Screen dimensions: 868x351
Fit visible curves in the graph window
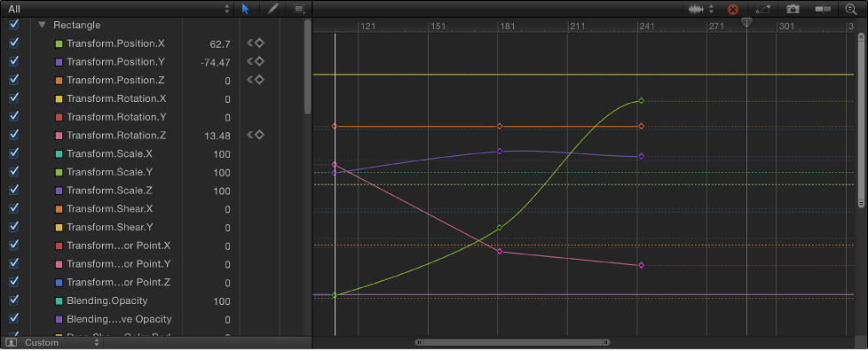762,9
